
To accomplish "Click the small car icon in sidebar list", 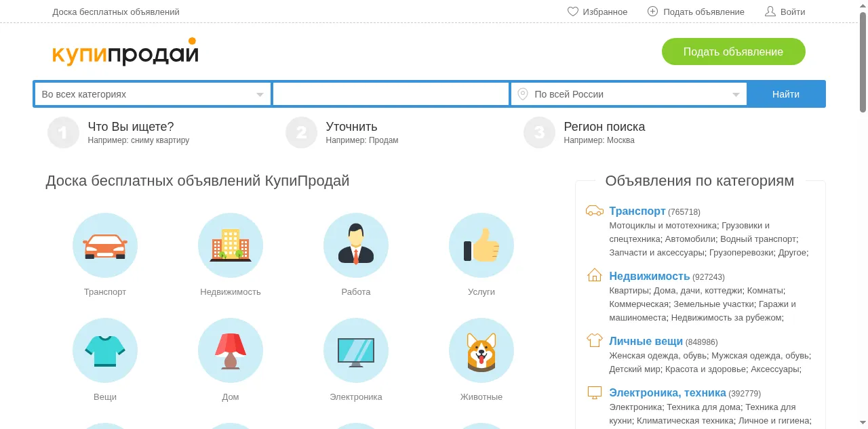I will click(595, 211).
